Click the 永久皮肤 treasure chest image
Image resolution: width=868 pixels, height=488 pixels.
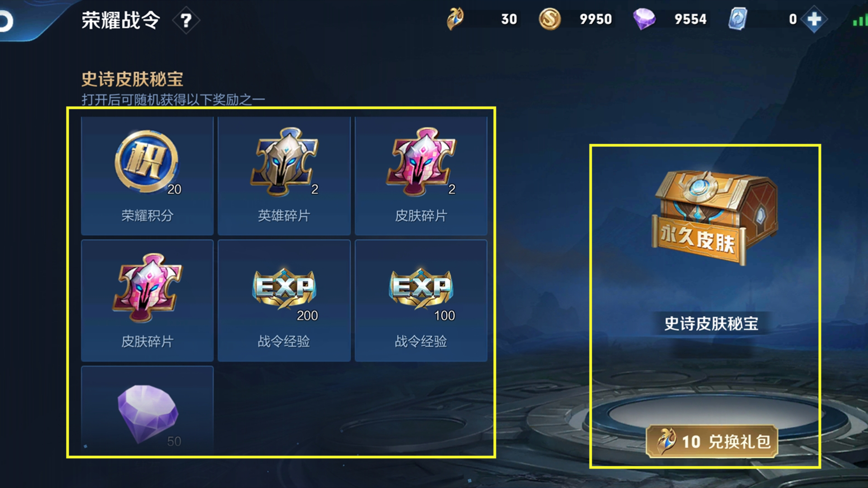coord(715,218)
